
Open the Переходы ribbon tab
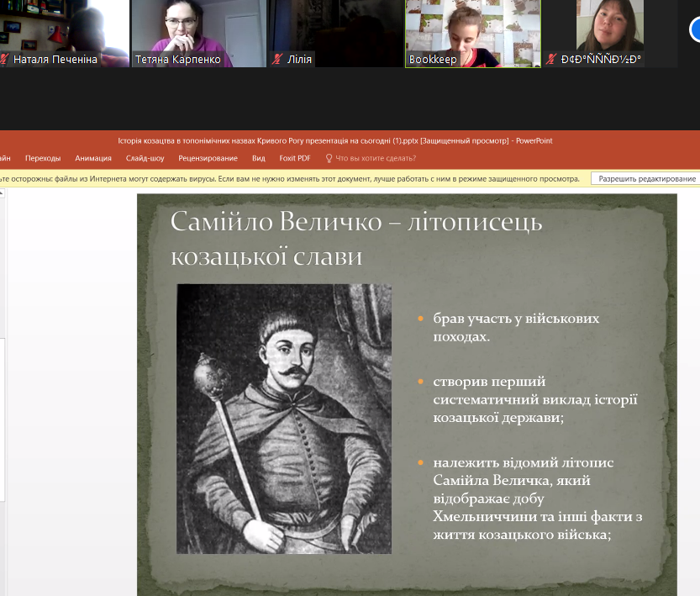pos(43,158)
